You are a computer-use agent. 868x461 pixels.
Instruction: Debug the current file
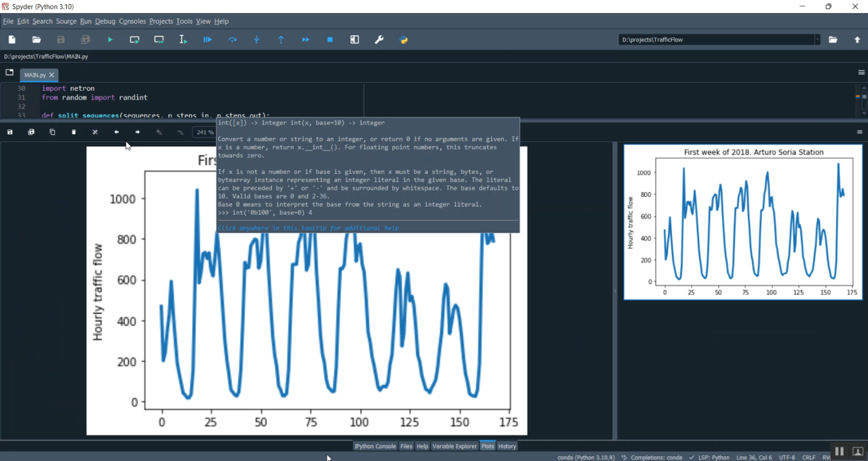(208, 39)
